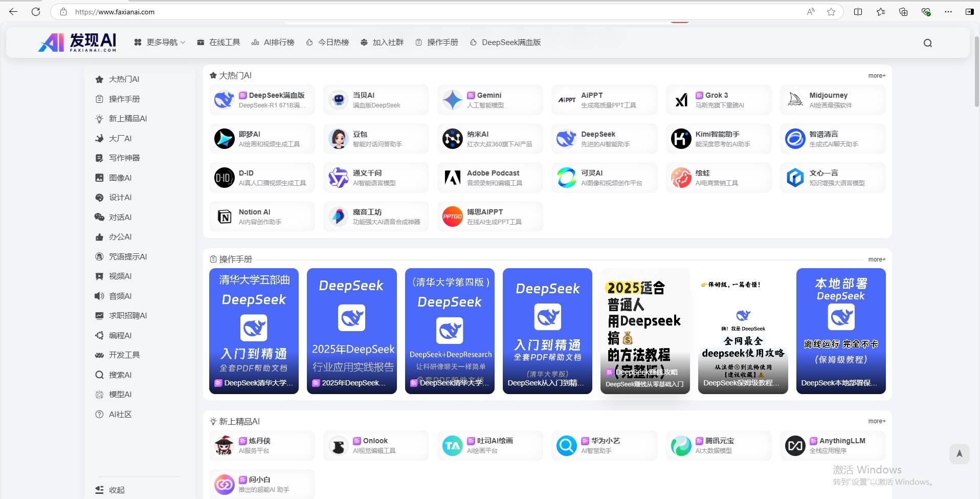
Task: Click more+ in 大热门AI section
Action: point(877,76)
